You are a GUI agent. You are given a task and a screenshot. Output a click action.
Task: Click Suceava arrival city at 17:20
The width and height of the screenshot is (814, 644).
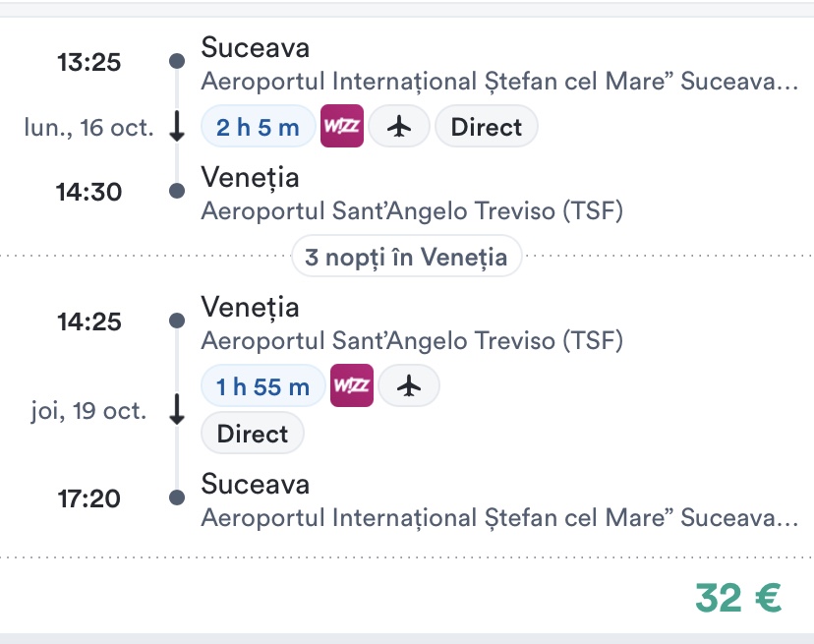[255, 484]
